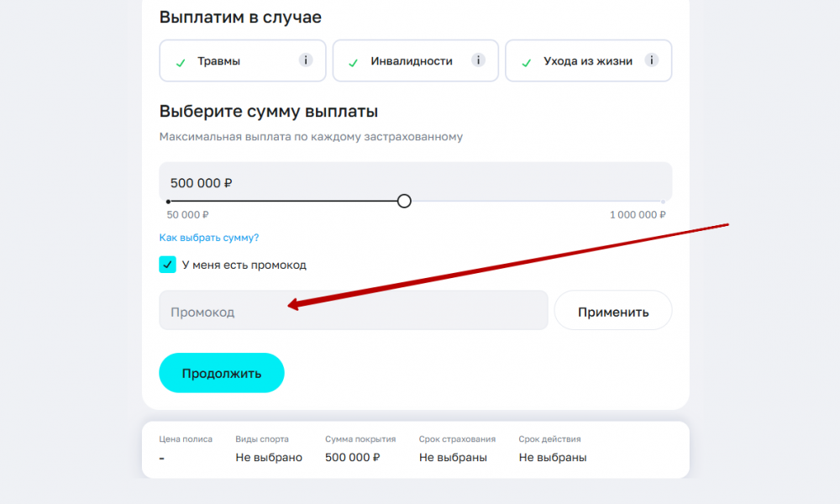This screenshot has height=504, width=840.
Task: Open the 'Как выбрать сумму?' link
Action: click(x=209, y=238)
